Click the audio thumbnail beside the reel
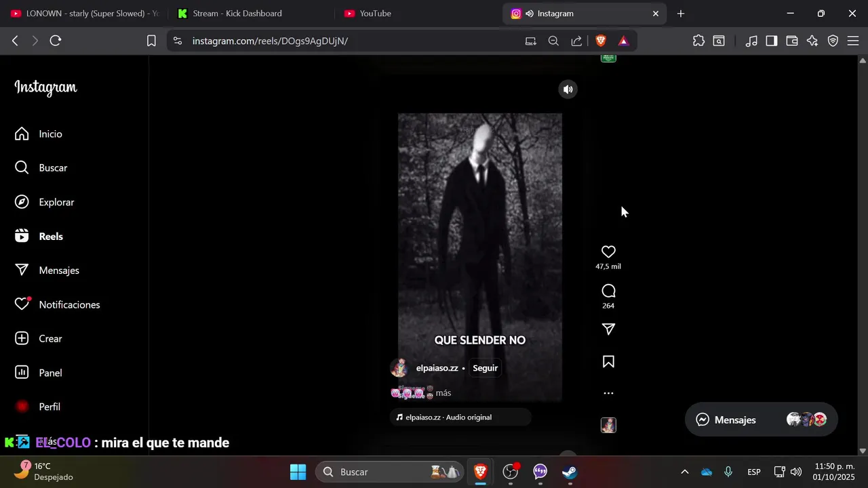Screen dimensions: 868x488 (x=608, y=425)
